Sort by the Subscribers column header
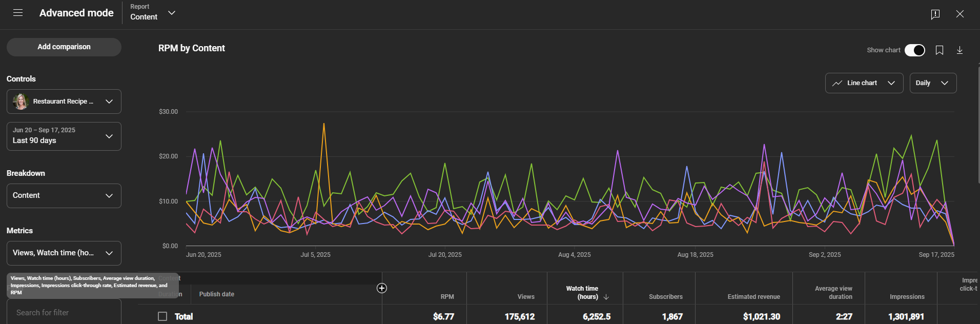 click(666, 297)
